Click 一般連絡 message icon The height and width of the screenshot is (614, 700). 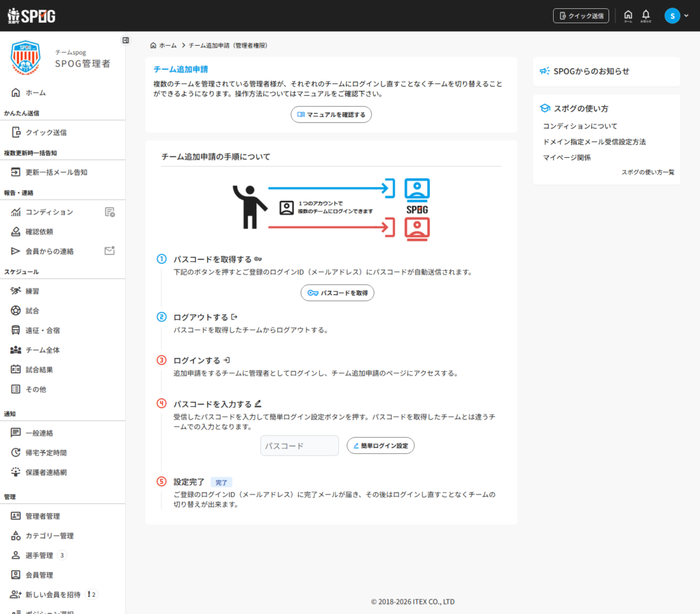pos(16,433)
